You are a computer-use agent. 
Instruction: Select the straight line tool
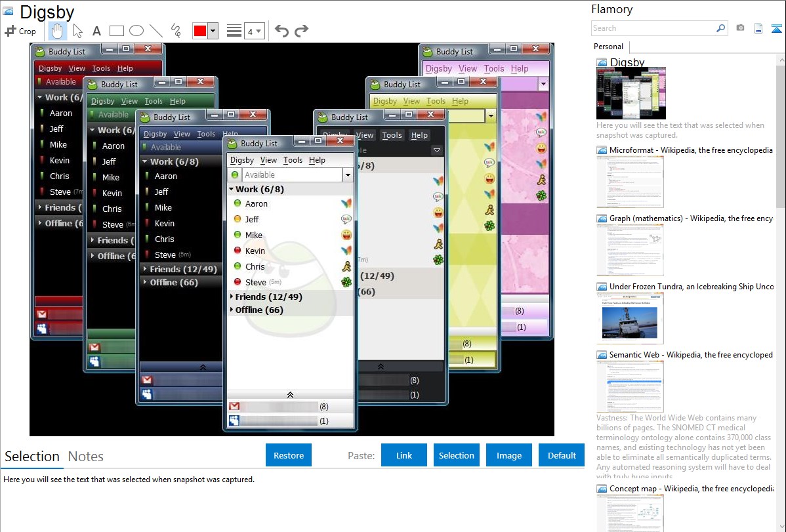click(156, 31)
